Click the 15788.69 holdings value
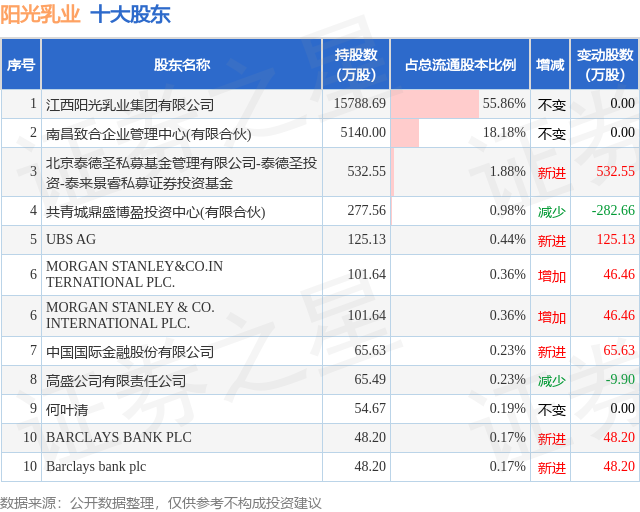 coord(360,103)
